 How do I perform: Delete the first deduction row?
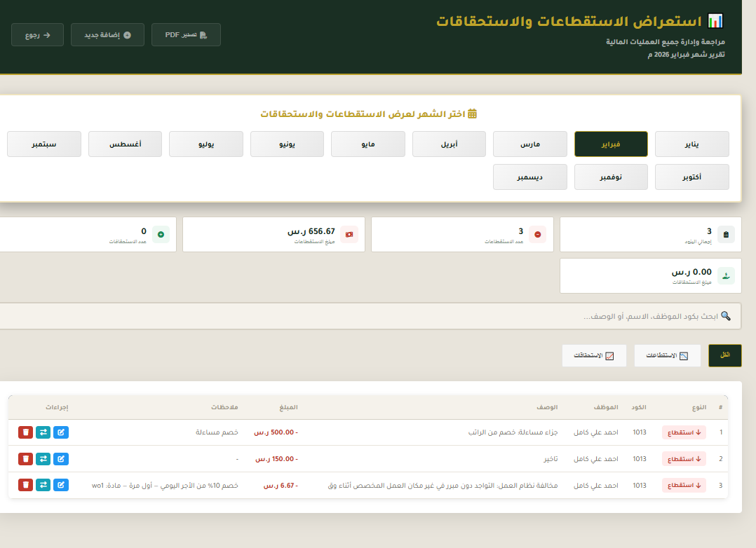click(x=26, y=432)
